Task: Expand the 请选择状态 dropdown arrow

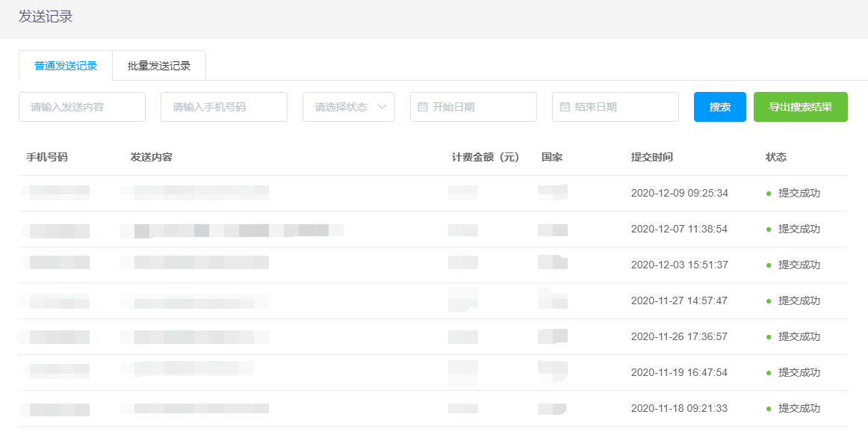Action: [x=382, y=107]
